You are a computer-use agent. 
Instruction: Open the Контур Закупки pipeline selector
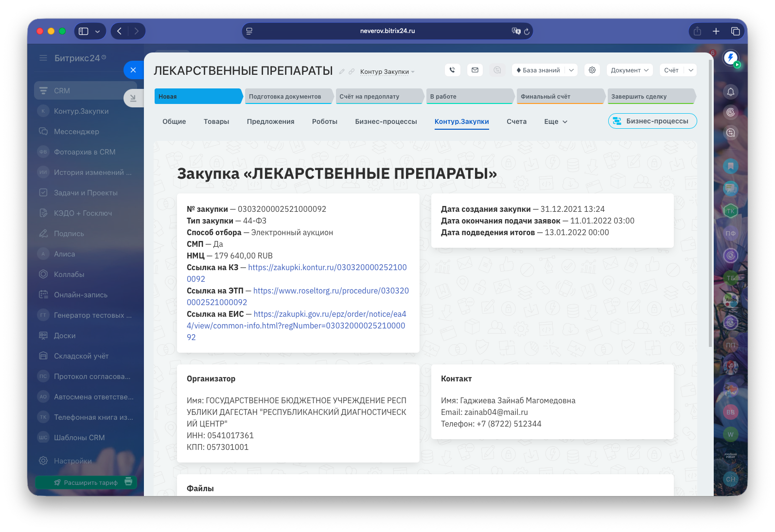[x=387, y=72]
